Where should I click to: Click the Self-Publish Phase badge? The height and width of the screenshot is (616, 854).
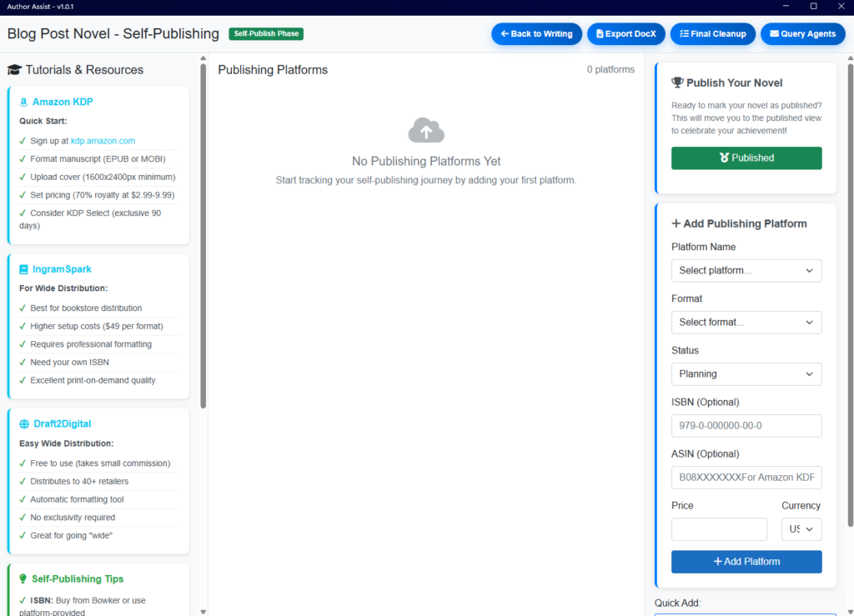[x=266, y=34]
